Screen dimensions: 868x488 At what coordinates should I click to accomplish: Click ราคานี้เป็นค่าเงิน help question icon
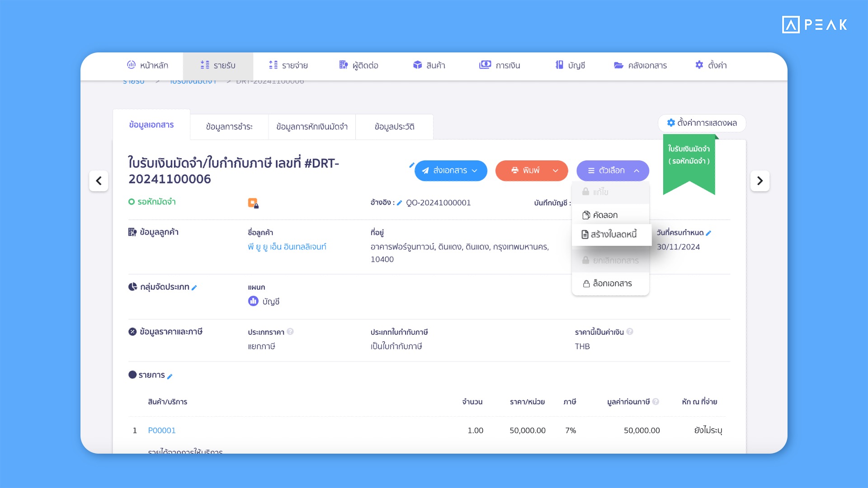pos(630,332)
